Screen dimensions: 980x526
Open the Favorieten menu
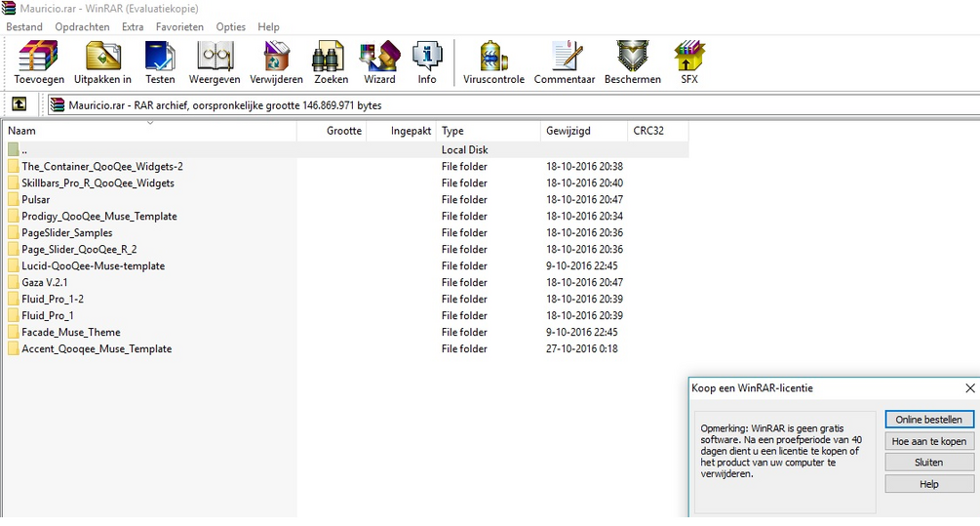pos(179,27)
